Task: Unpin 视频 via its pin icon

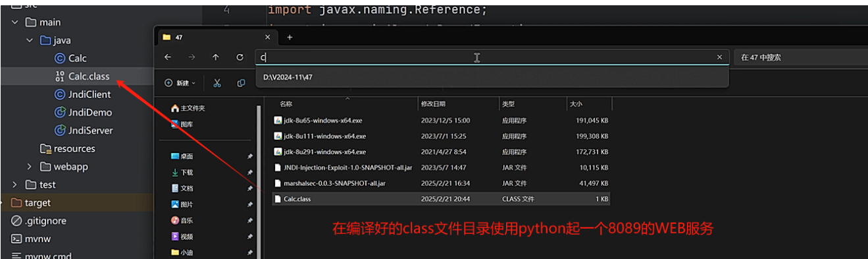Action: tap(249, 237)
